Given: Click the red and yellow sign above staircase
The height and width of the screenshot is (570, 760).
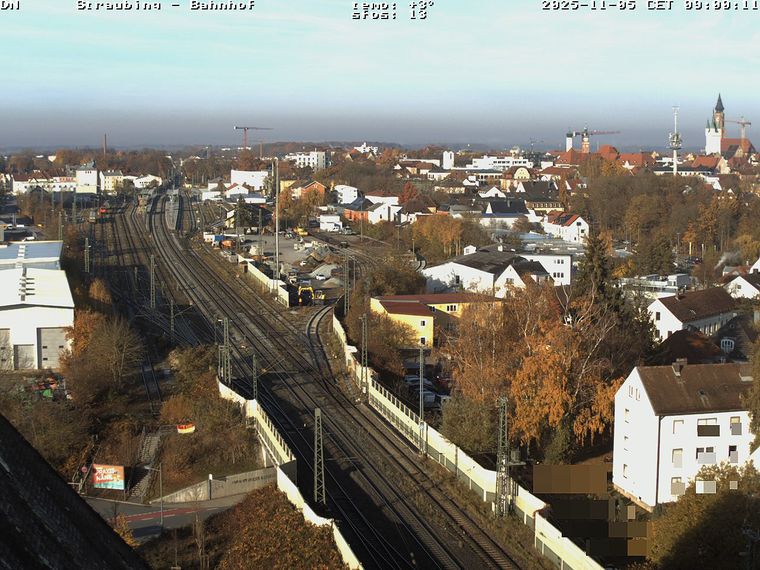Looking at the screenshot, I should (185, 428).
